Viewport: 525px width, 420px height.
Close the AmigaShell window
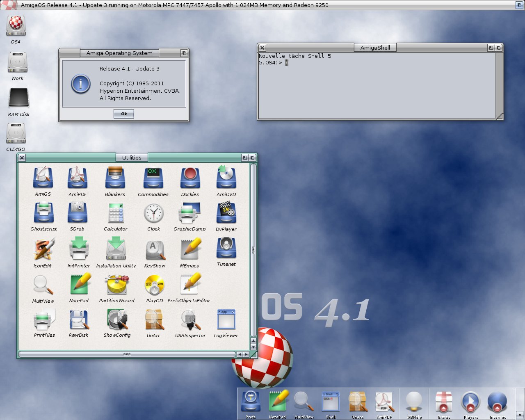[262, 48]
